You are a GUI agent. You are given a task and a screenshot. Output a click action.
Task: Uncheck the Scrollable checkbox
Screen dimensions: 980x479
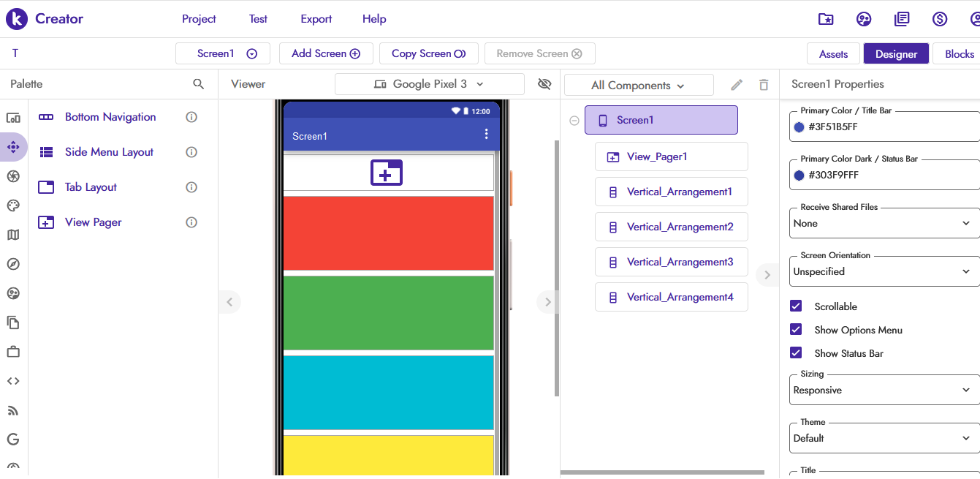[x=797, y=306]
